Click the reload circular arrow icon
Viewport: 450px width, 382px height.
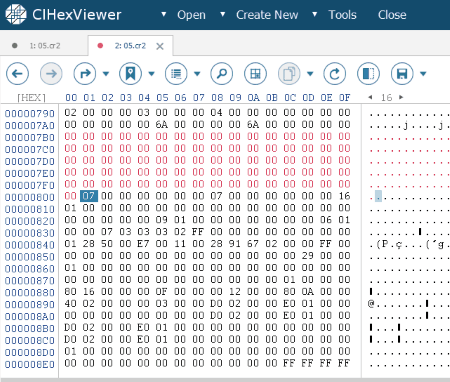pos(335,73)
